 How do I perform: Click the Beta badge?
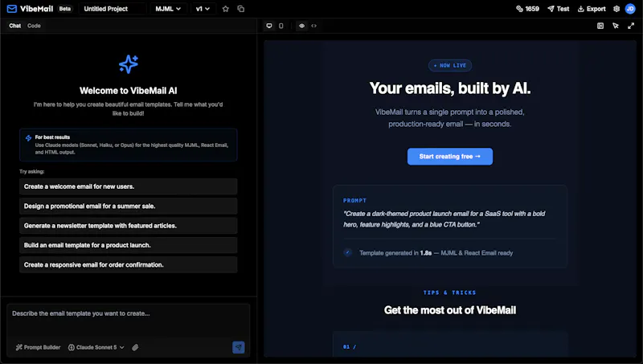pyautogui.click(x=65, y=9)
